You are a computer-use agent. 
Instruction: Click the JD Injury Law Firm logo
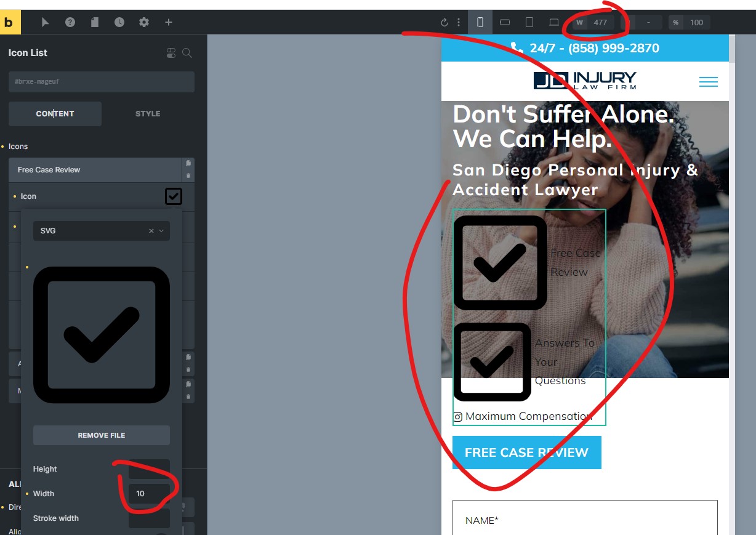(585, 81)
